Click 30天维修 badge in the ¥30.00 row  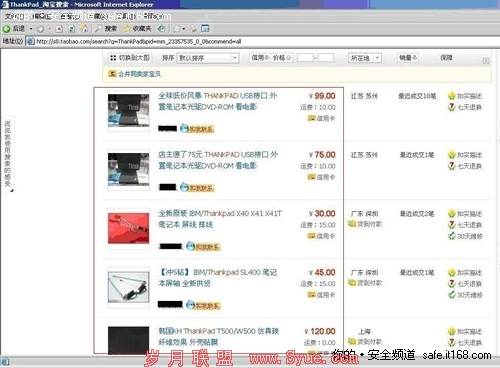pyautogui.click(x=465, y=236)
